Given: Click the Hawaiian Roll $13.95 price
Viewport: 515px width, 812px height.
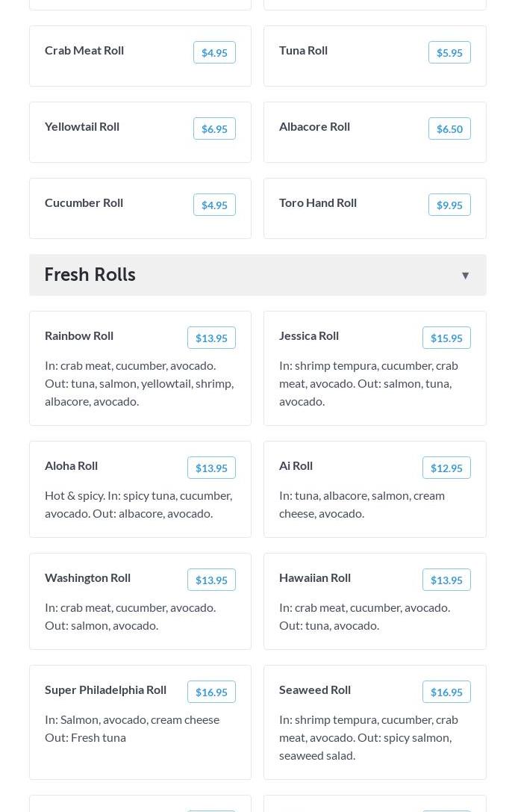Looking at the screenshot, I should 446,580.
